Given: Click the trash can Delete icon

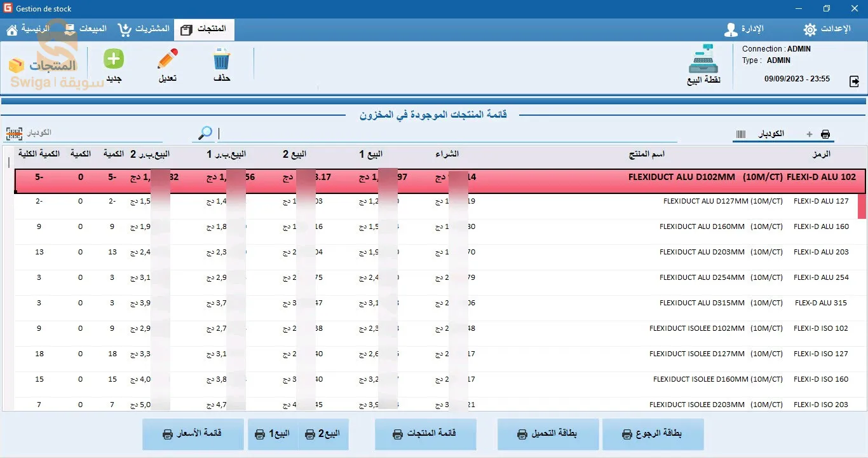Looking at the screenshot, I should (221, 60).
